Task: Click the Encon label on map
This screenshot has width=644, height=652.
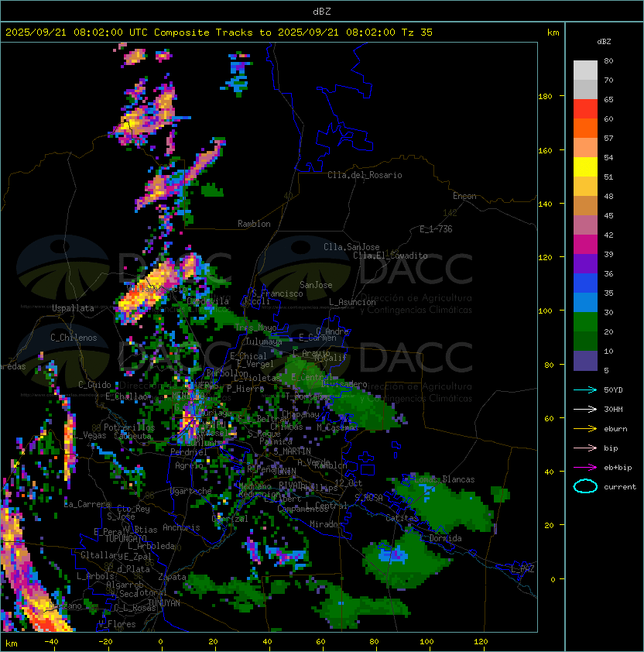Action: coord(464,196)
